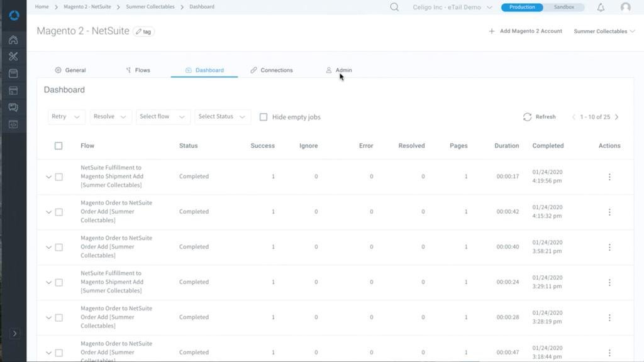This screenshot has height=362, width=644.
Task: Expand the job row completed at 3:18:44 pm
Action: (x=48, y=353)
